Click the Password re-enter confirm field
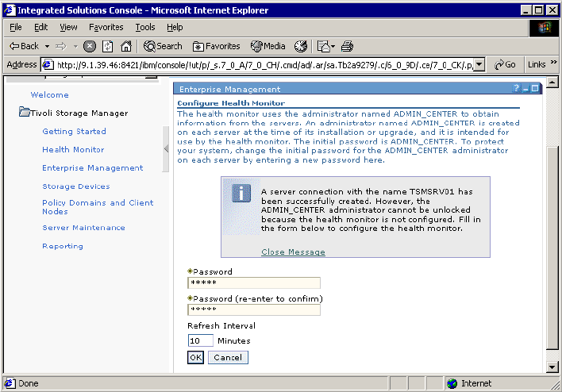Viewport: 562px width, 392px height. coord(254,309)
